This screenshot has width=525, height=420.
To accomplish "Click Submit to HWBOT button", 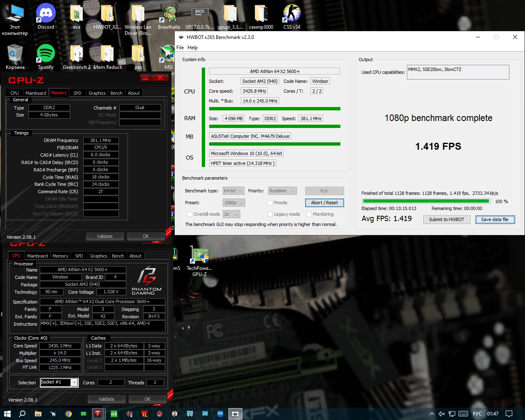I will [446, 219].
